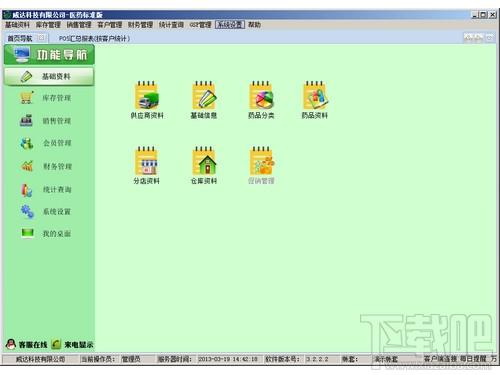
Task: Select 销售管理 in the sidebar
Action: (46, 121)
